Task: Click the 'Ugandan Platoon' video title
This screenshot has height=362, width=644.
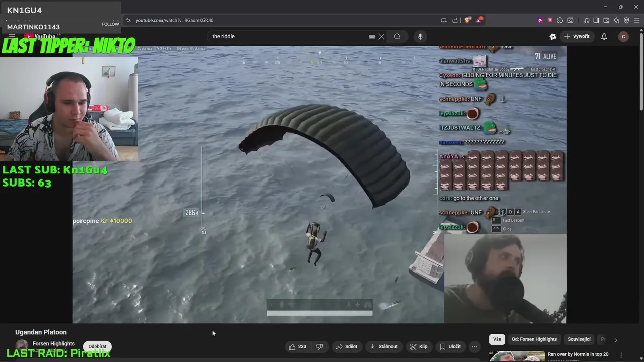Action: point(41,332)
